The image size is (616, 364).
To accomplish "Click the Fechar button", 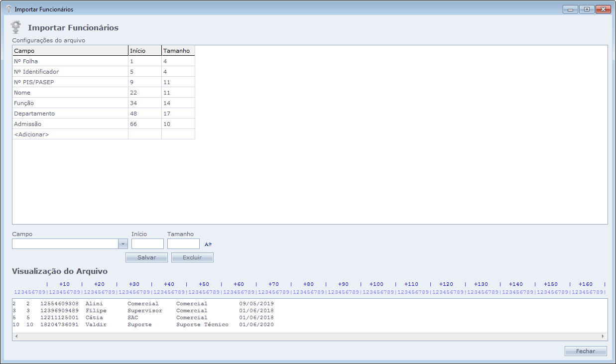I will coord(586,351).
